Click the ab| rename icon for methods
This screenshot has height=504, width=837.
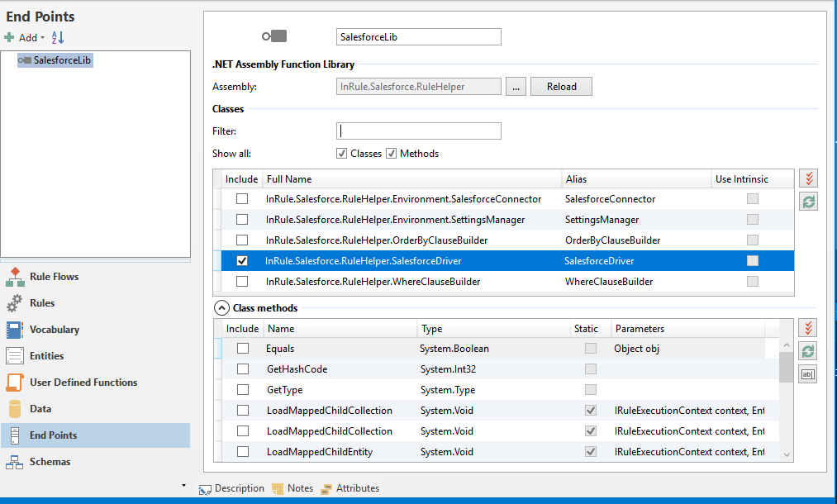coord(808,374)
